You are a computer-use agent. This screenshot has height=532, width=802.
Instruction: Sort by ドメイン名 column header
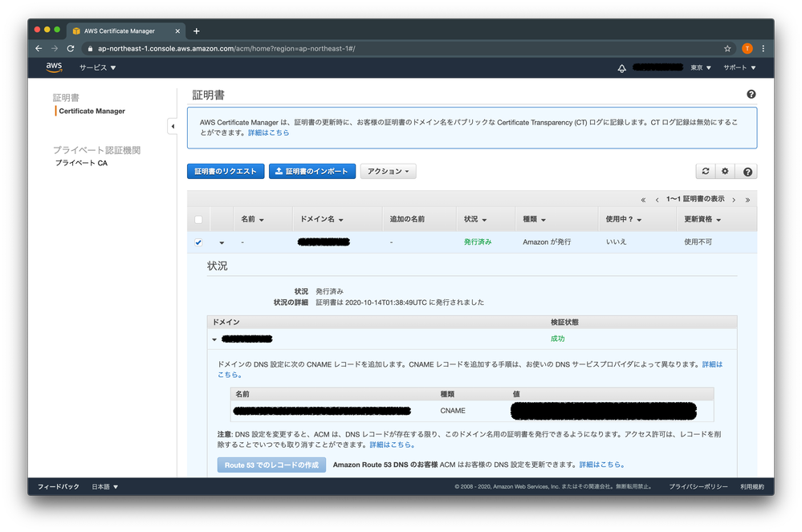321,219
